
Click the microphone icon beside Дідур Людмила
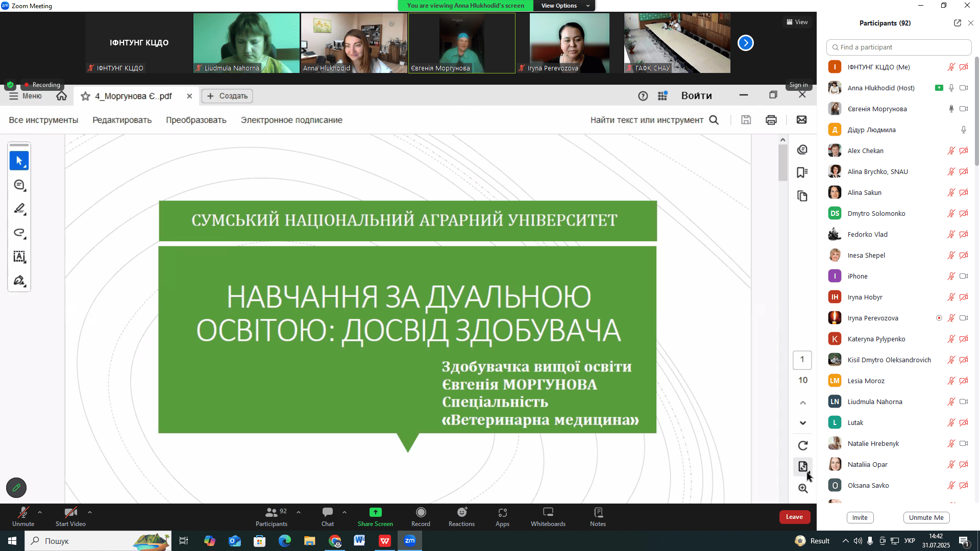point(964,130)
